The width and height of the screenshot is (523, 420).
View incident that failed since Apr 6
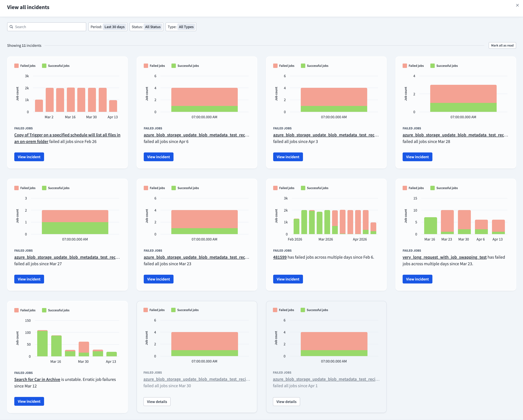tap(158, 157)
